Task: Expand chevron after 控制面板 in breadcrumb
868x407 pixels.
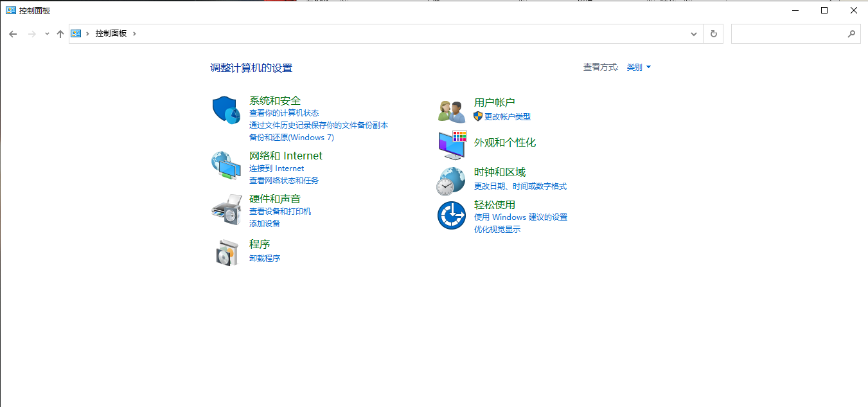Action: coord(134,33)
